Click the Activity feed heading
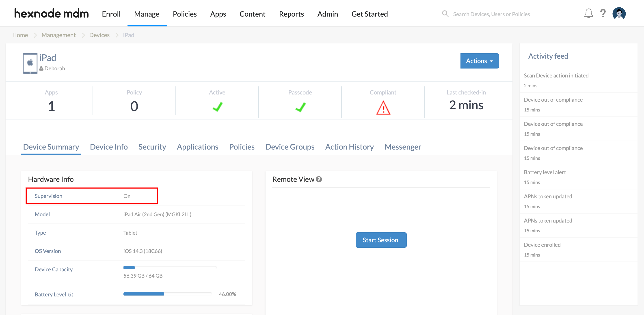Screen dimensions: 644x315 point(548,56)
